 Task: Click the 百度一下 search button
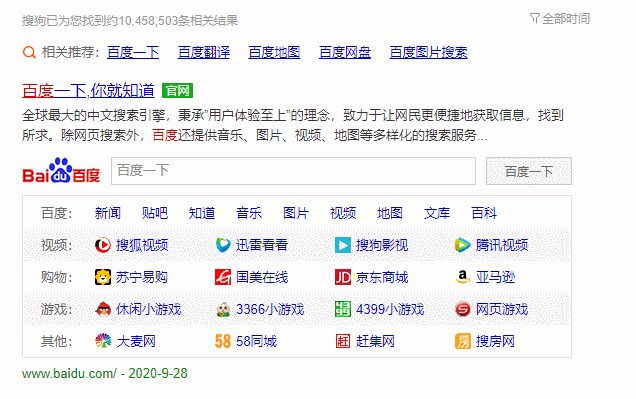(529, 171)
